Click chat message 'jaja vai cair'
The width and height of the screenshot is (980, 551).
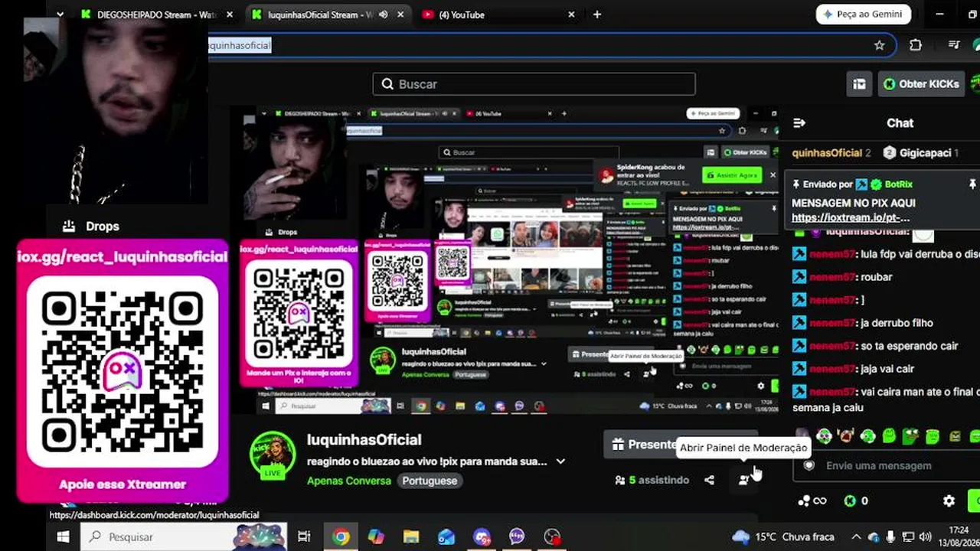point(887,369)
